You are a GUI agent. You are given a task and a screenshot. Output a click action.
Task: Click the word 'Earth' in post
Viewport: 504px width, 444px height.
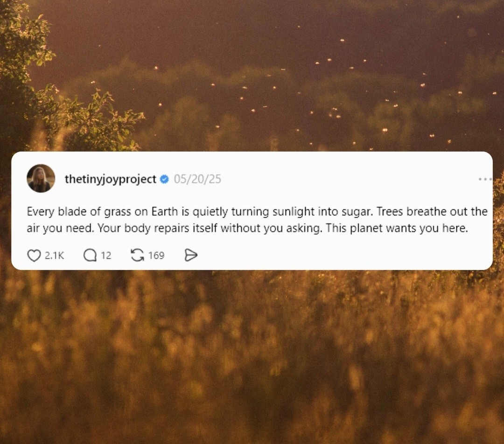164,212
